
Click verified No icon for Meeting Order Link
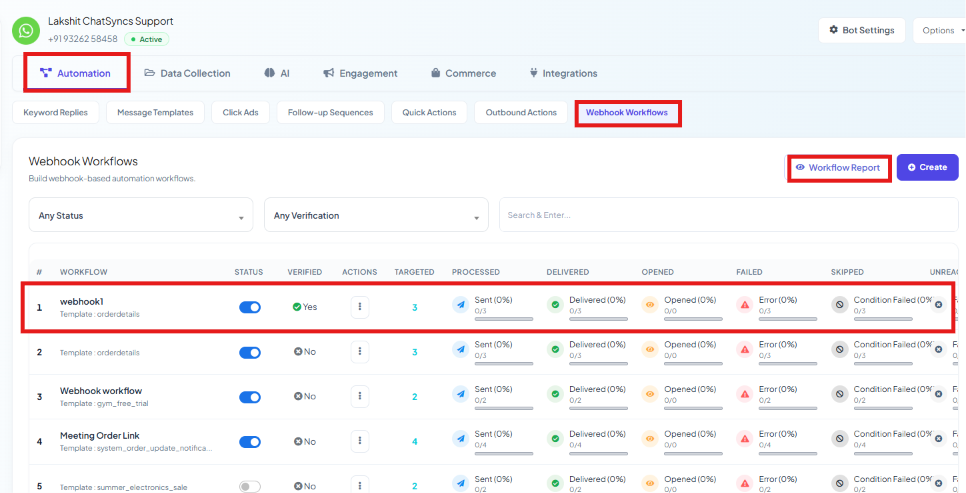click(298, 442)
